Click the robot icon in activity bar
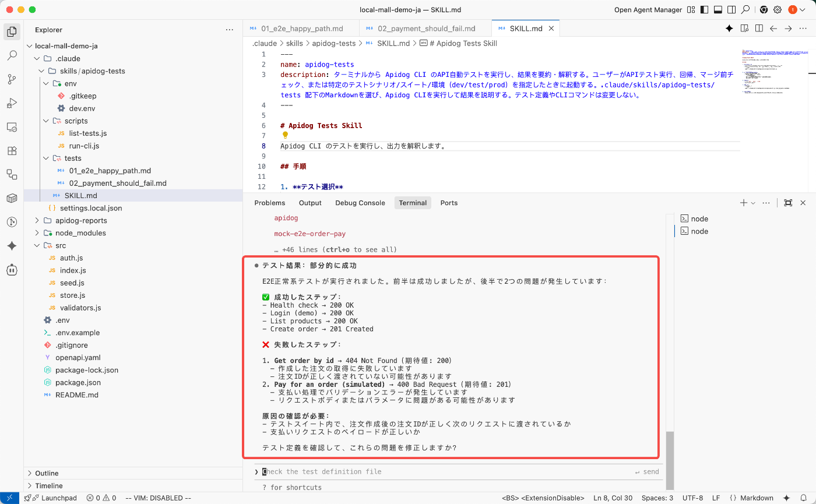 point(12,269)
